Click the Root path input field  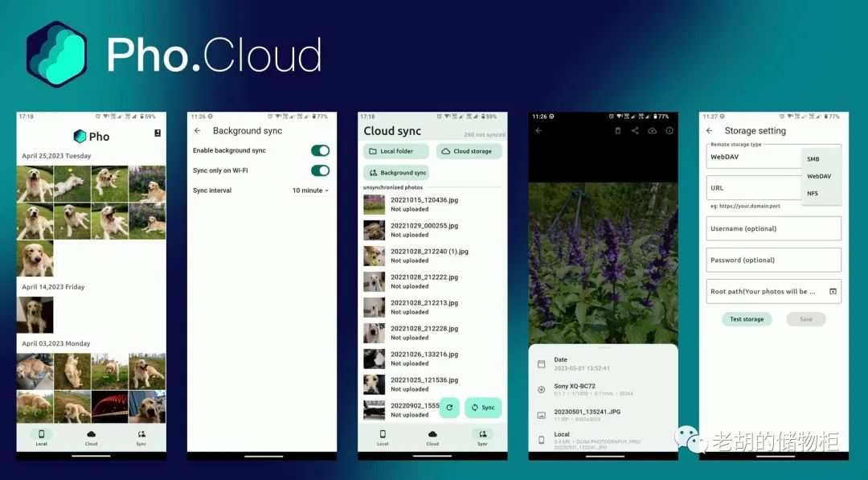pos(773,291)
